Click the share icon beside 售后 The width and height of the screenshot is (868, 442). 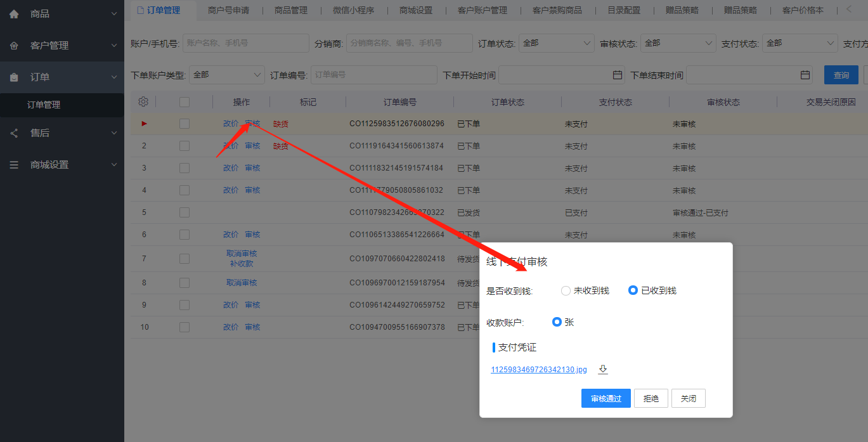[x=14, y=133]
